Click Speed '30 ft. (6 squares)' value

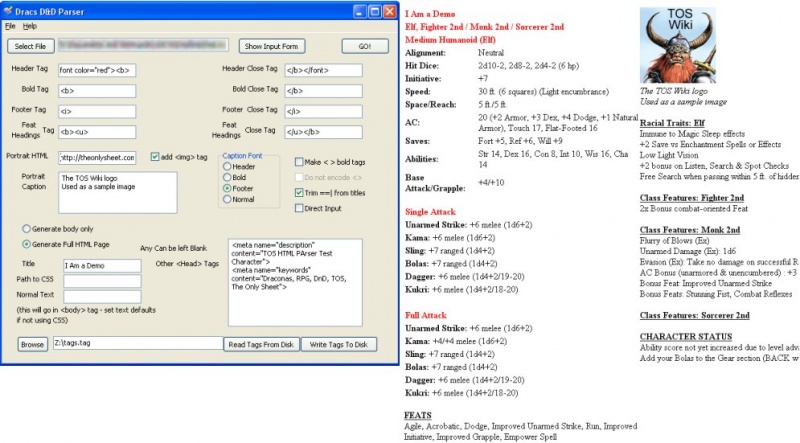click(543, 92)
